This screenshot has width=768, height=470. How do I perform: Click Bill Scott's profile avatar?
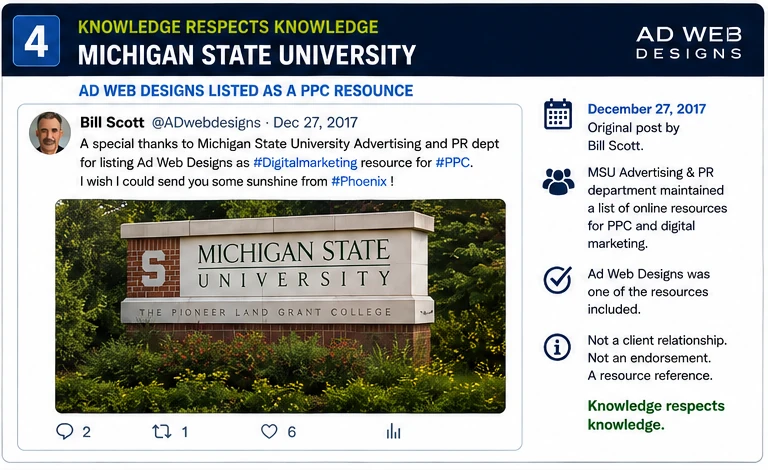[x=50, y=133]
